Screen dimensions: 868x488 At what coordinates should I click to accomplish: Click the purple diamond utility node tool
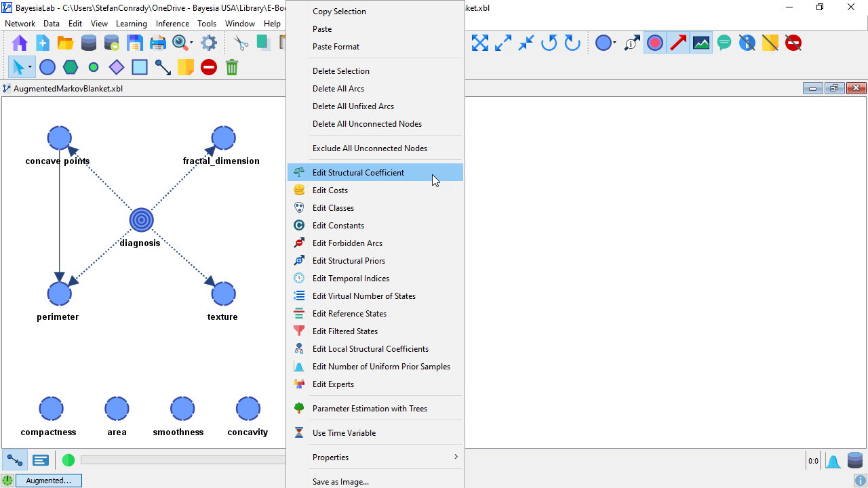click(117, 67)
